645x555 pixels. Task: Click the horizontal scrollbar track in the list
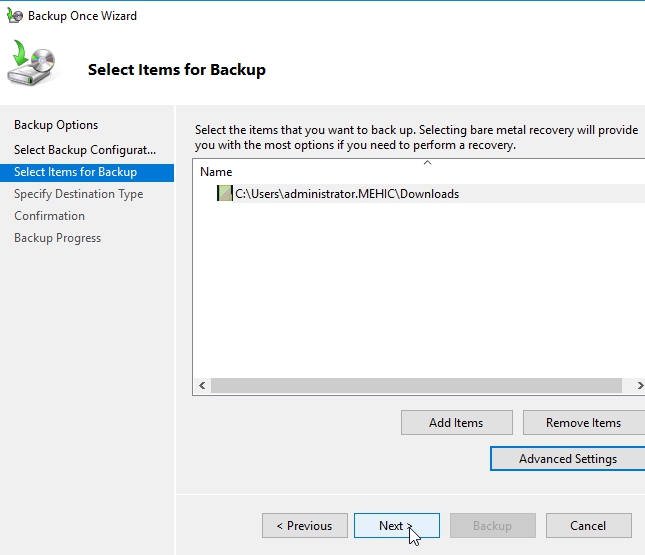point(420,385)
